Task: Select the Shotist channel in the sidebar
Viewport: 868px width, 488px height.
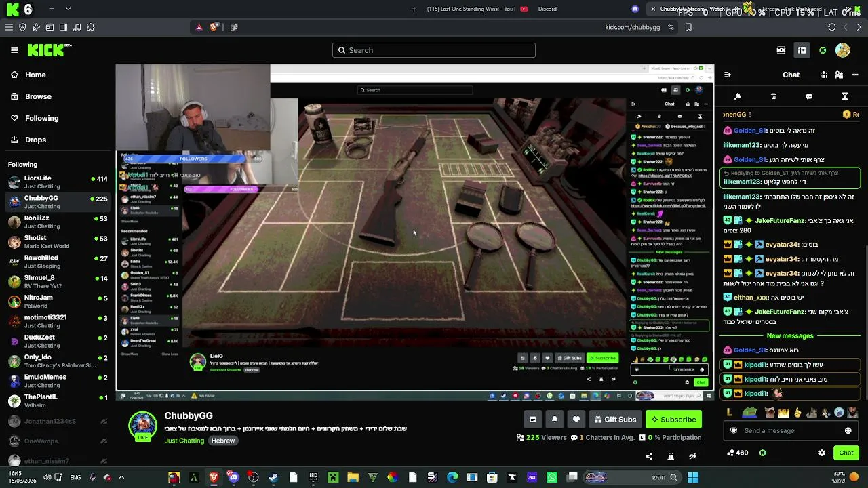Action: tap(58, 242)
